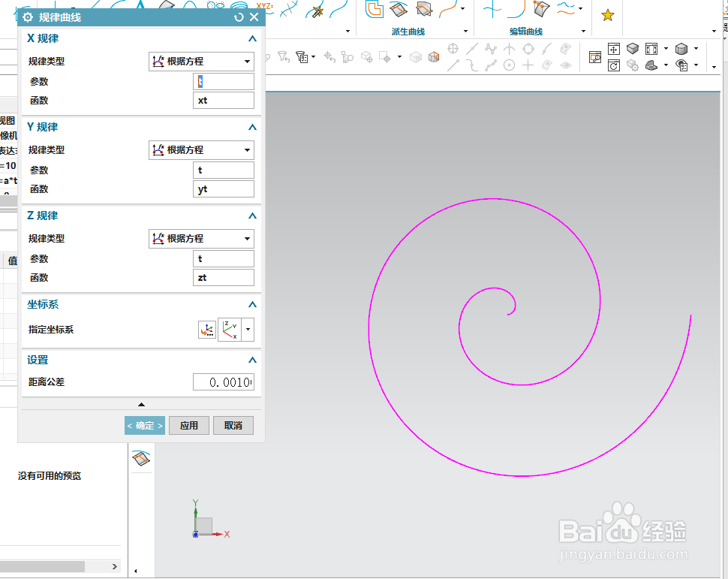This screenshot has height=579, width=728.
Task: Select the Intersection Curve tool
Action: point(424,9)
